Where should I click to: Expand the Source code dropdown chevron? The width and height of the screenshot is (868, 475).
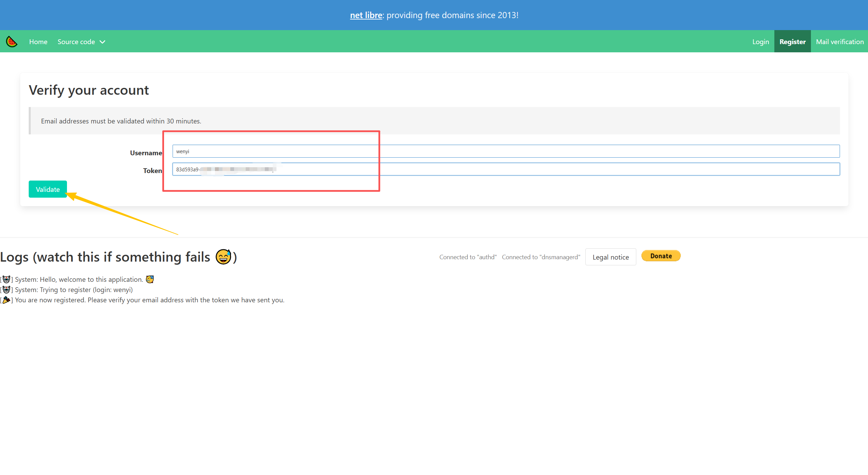coord(102,42)
